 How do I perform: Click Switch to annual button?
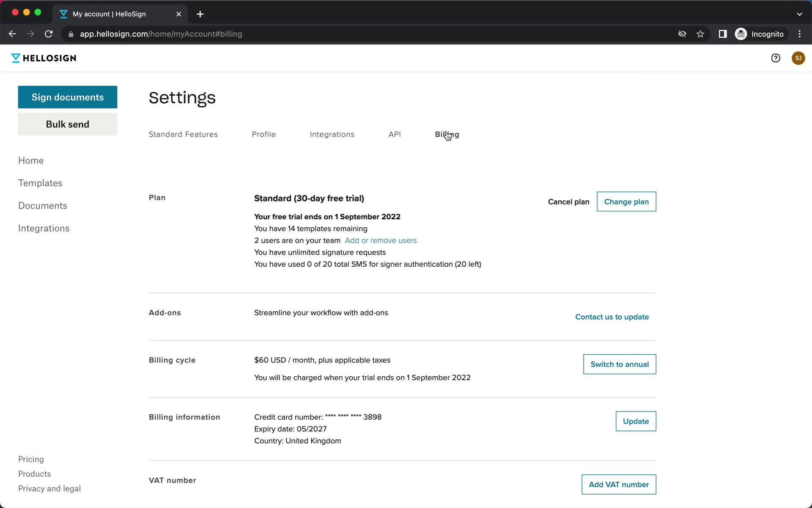tap(620, 364)
